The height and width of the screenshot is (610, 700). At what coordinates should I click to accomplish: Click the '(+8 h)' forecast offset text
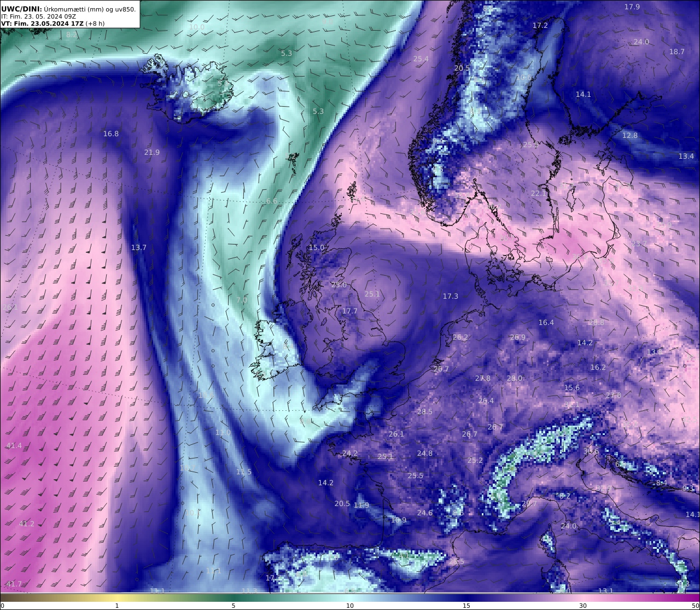(96, 24)
